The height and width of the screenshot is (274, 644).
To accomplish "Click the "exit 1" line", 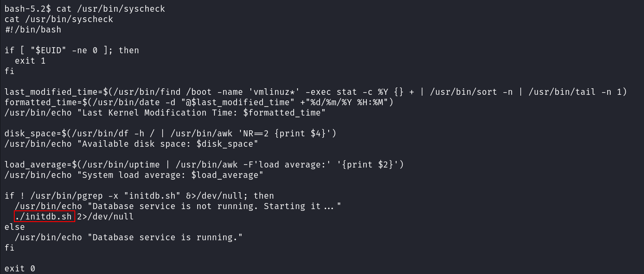I will [30, 61].
